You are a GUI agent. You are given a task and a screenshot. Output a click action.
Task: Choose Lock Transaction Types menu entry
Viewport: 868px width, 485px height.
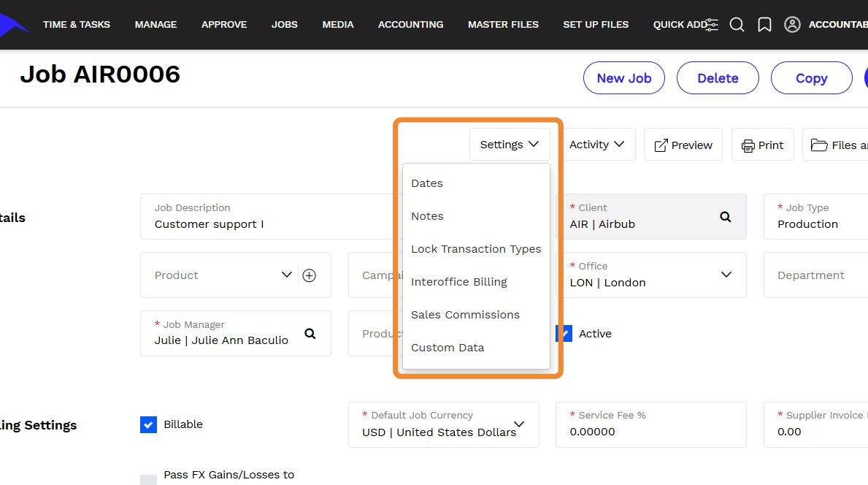pyautogui.click(x=476, y=249)
